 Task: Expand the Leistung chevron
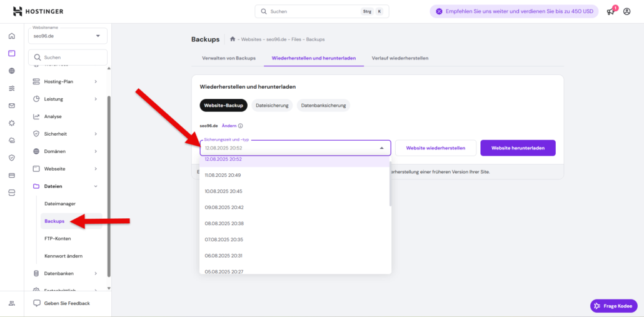click(96, 99)
